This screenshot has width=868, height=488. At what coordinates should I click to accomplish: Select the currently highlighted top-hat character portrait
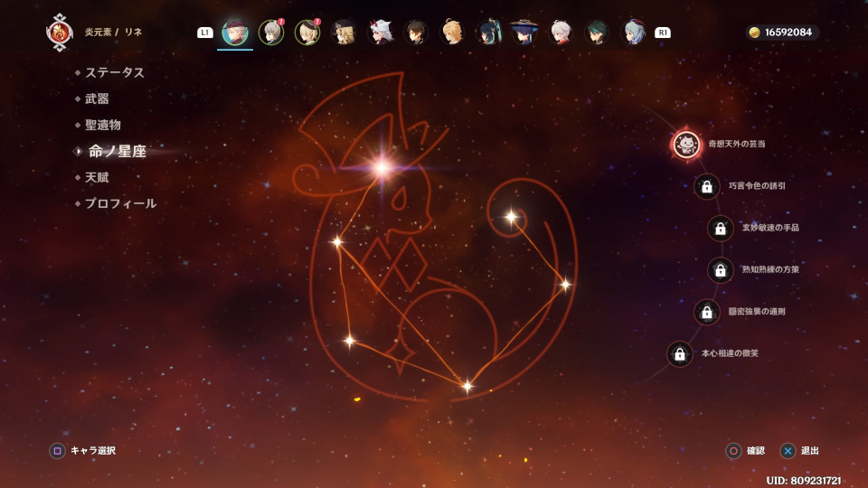point(235,33)
